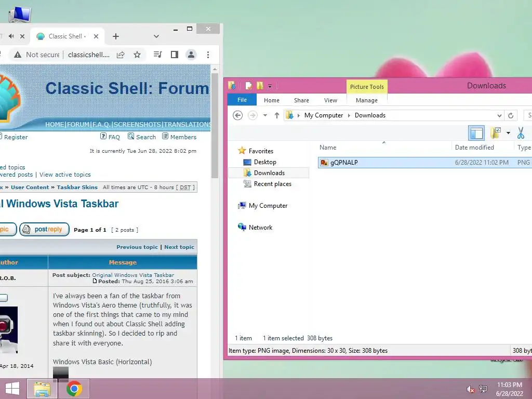The width and height of the screenshot is (532, 399).
Task: Click the forum FORUM navigation link
Action: point(78,125)
